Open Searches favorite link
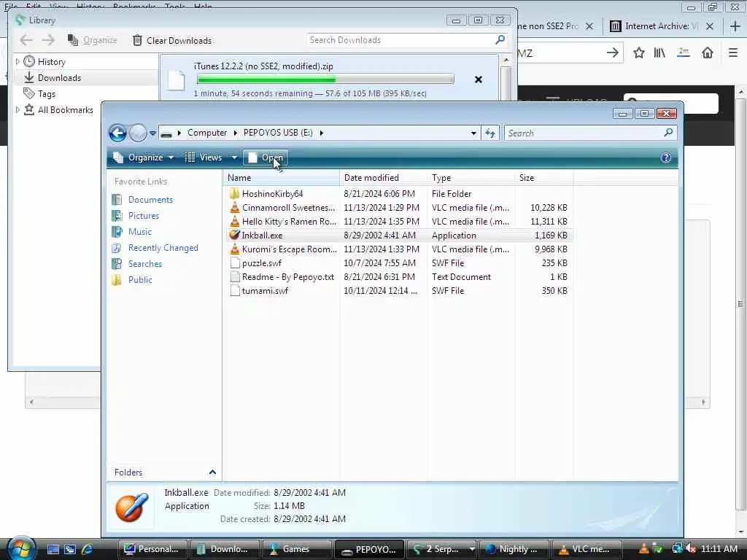Viewport: 747px width, 560px height. [x=145, y=264]
